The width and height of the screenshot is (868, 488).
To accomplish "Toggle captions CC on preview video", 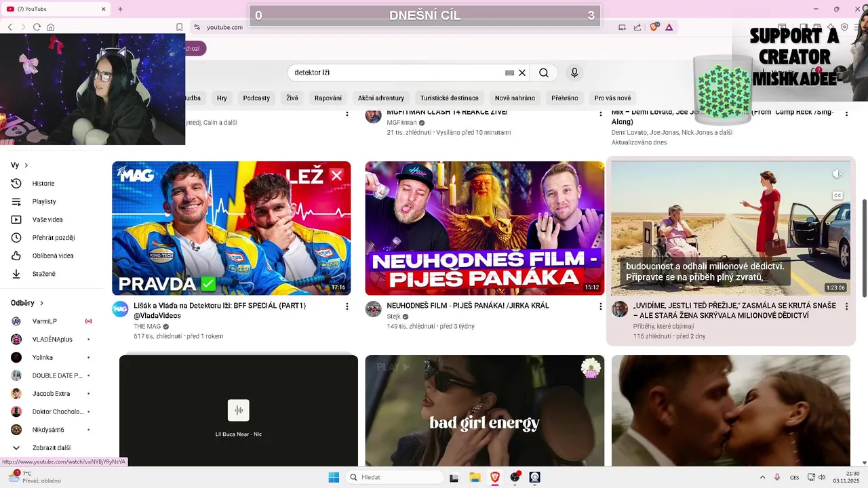I will (x=837, y=195).
